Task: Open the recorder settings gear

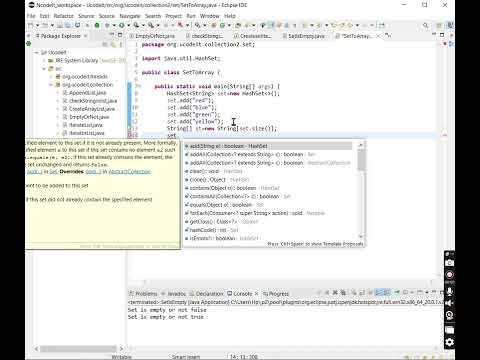Action: [x=449, y=342]
